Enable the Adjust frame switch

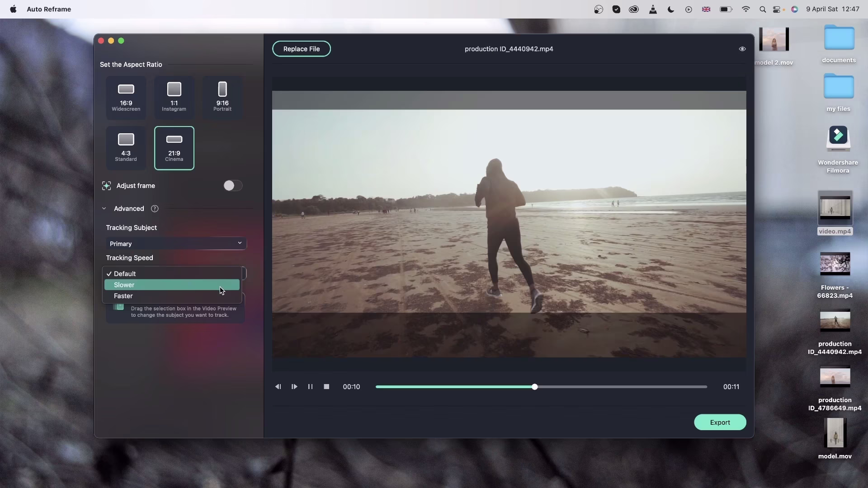(x=232, y=186)
